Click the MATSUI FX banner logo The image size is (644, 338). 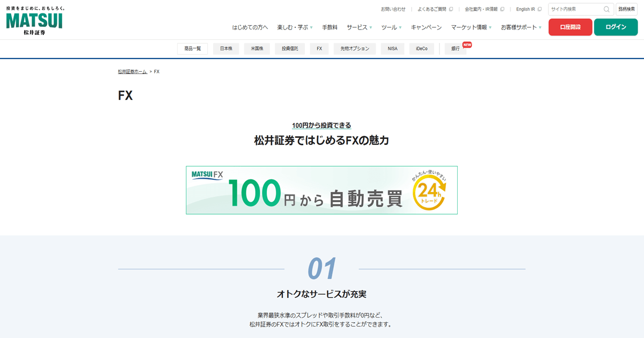207,175
